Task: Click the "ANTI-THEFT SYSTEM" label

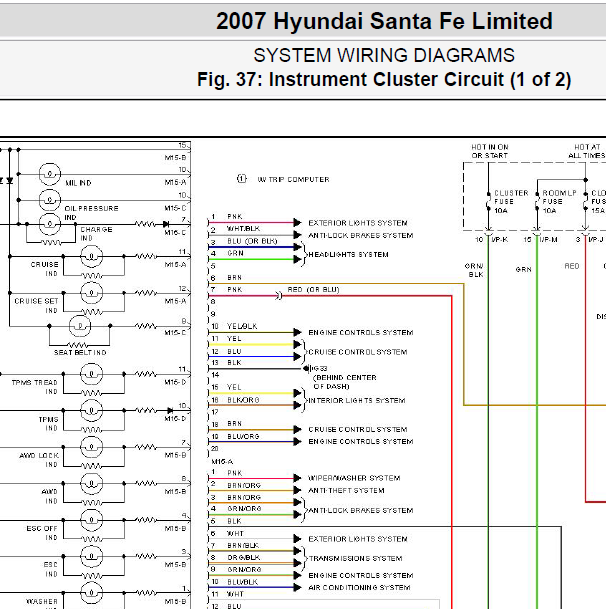Action: pyautogui.click(x=346, y=491)
